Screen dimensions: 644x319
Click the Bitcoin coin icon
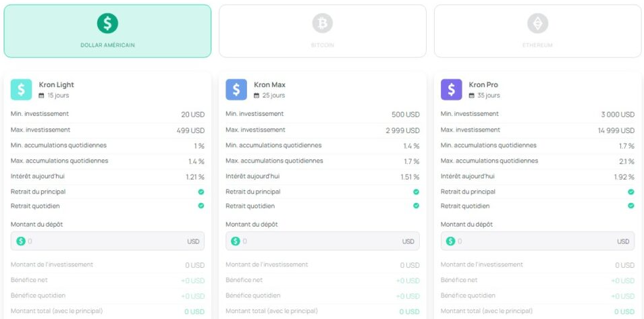[x=322, y=24]
